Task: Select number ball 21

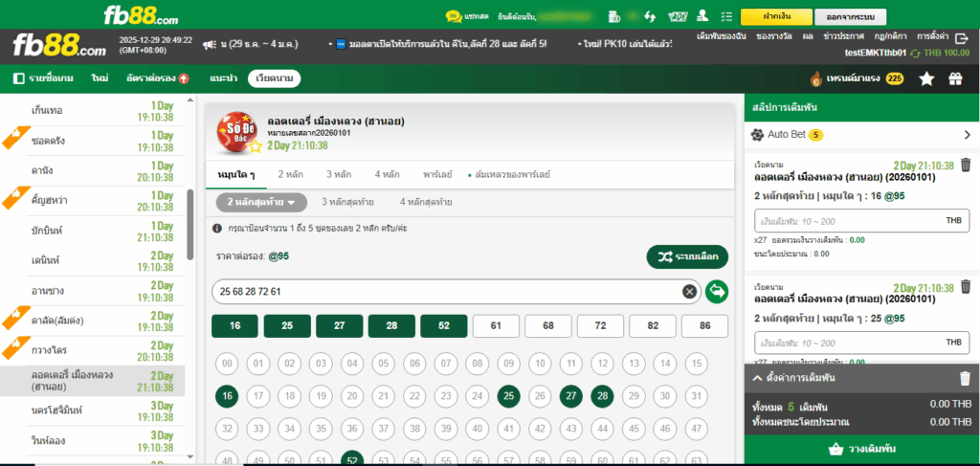Action: point(384,396)
